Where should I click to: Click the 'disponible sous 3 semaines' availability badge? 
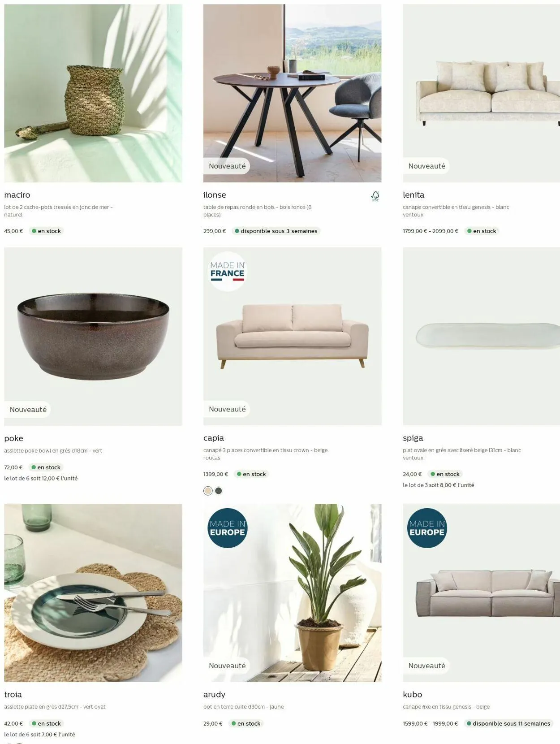(x=276, y=231)
